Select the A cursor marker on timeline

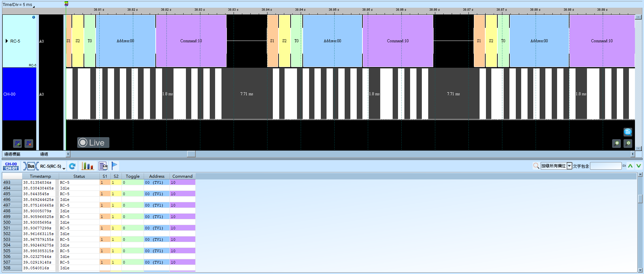click(66, 4)
